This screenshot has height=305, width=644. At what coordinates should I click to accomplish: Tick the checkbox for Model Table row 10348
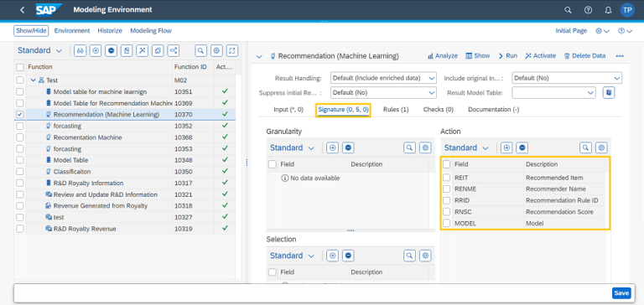tap(20, 160)
